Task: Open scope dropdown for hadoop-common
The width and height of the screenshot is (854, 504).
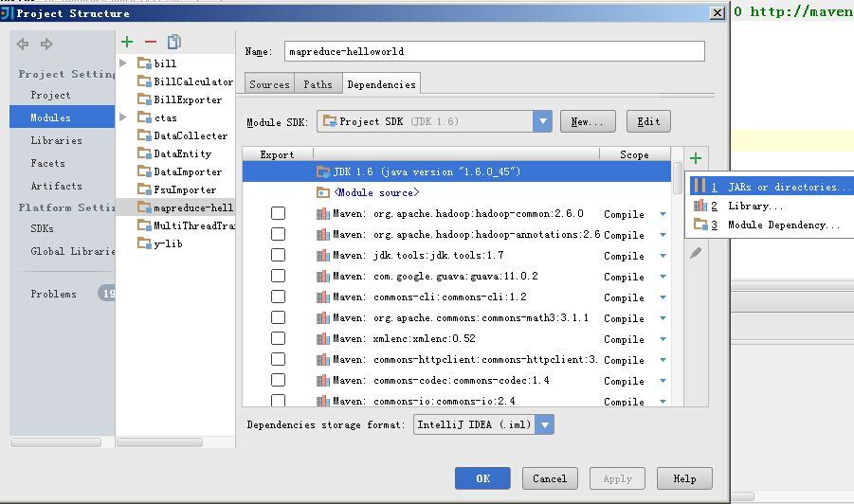Action: click(663, 214)
